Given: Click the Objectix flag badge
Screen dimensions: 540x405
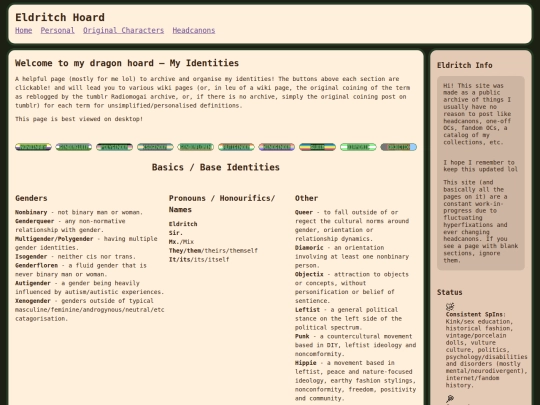Looking at the screenshot, I should [x=399, y=147].
